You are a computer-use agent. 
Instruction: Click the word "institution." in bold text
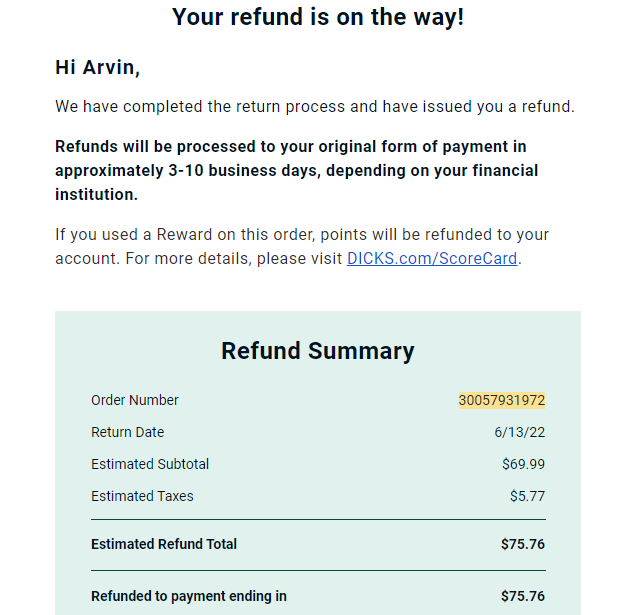coord(97,194)
